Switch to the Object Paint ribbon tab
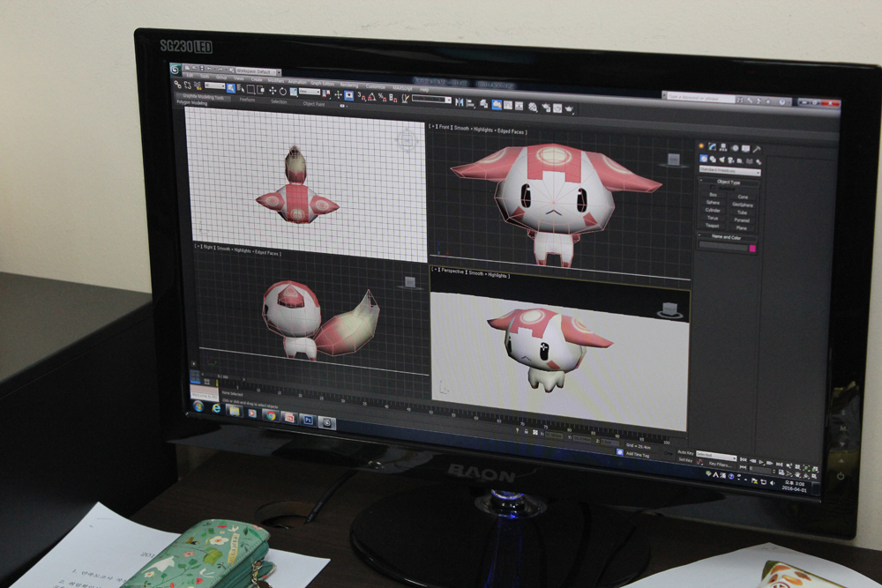 (x=314, y=104)
